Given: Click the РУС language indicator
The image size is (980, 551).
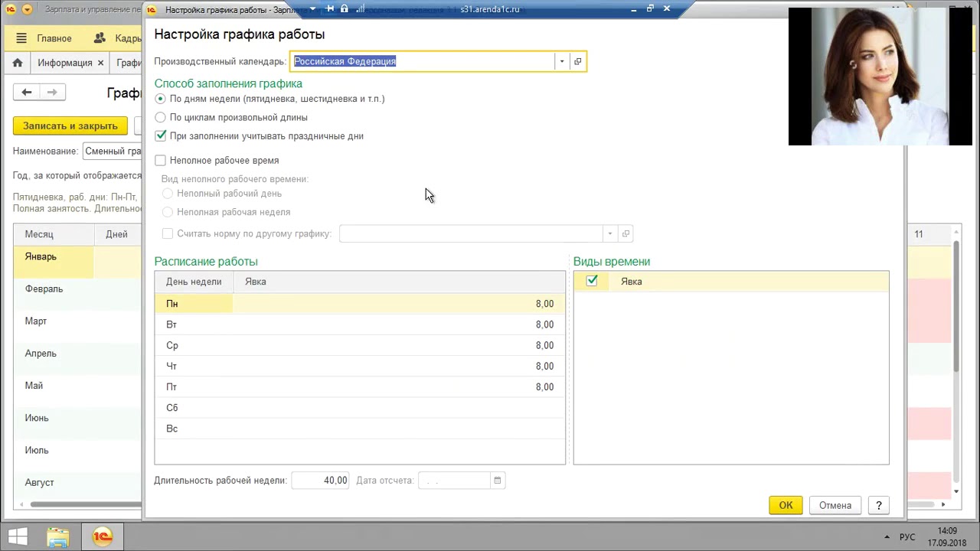Looking at the screenshot, I should 907,536.
